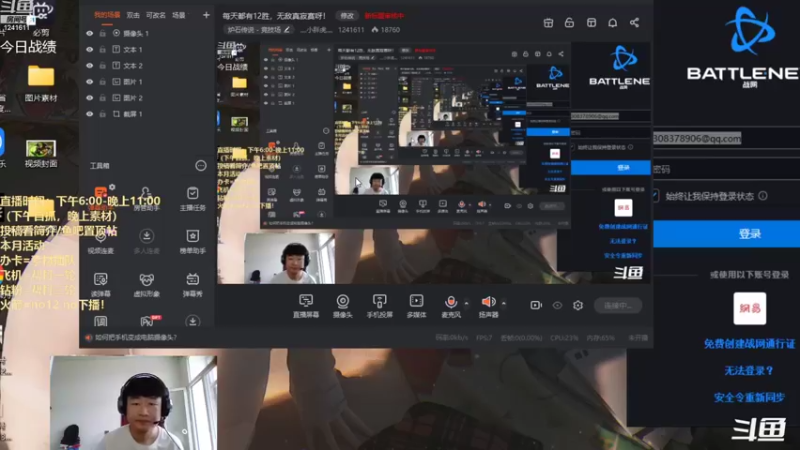Open the 弹幕秀 tool
The width and height of the screenshot is (800, 450).
pos(192,285)
